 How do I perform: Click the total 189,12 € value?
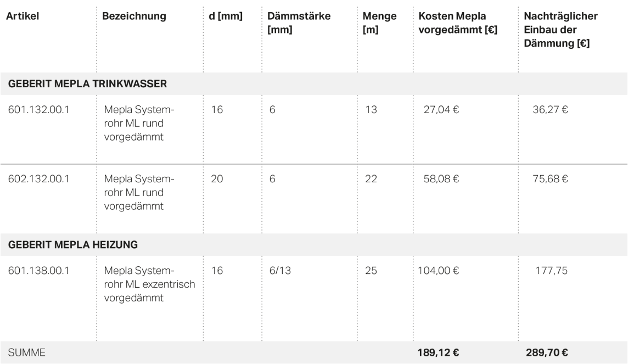tap(438, 353)
